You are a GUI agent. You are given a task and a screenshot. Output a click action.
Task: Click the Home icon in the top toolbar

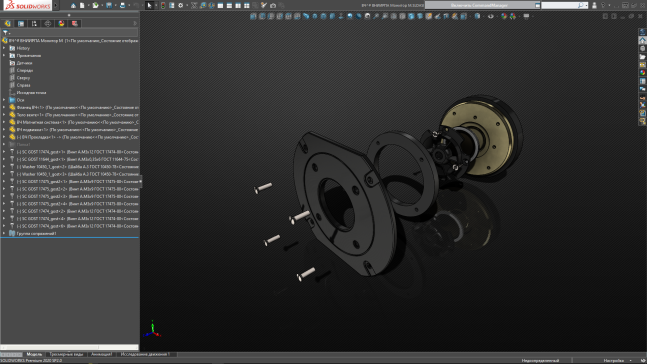click(73, 5)
